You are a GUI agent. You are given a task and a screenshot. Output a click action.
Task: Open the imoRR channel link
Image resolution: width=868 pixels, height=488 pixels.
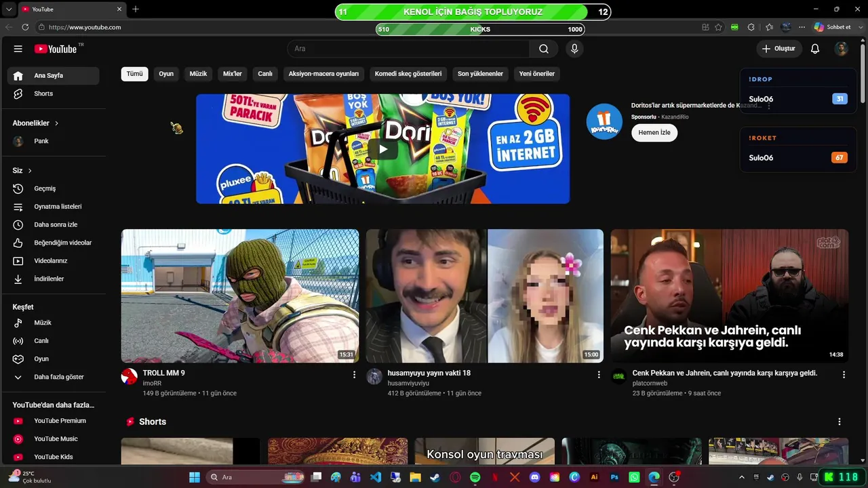(x=152, y=384)
